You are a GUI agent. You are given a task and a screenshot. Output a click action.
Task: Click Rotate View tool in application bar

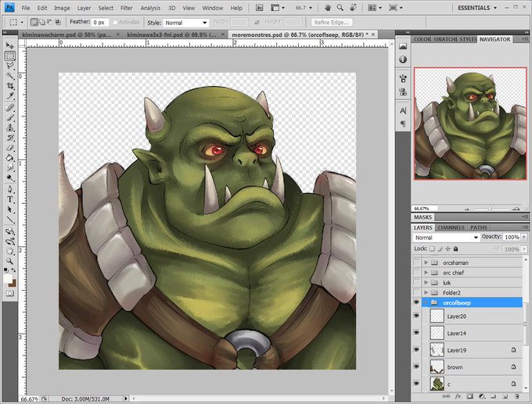353,8
